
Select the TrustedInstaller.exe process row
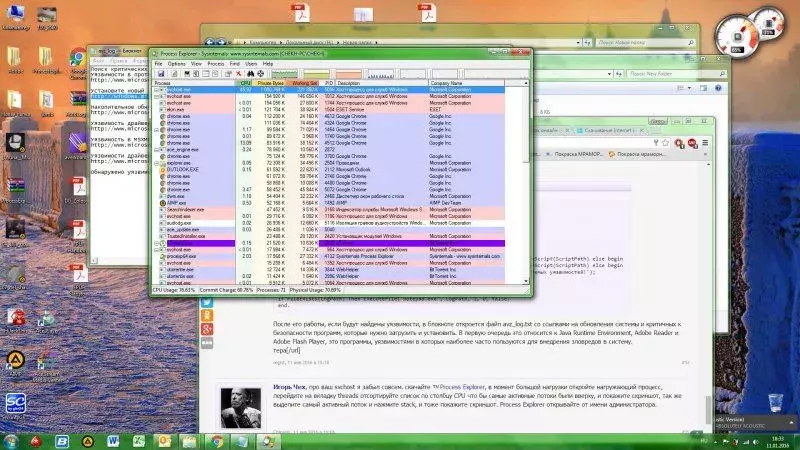329,236
